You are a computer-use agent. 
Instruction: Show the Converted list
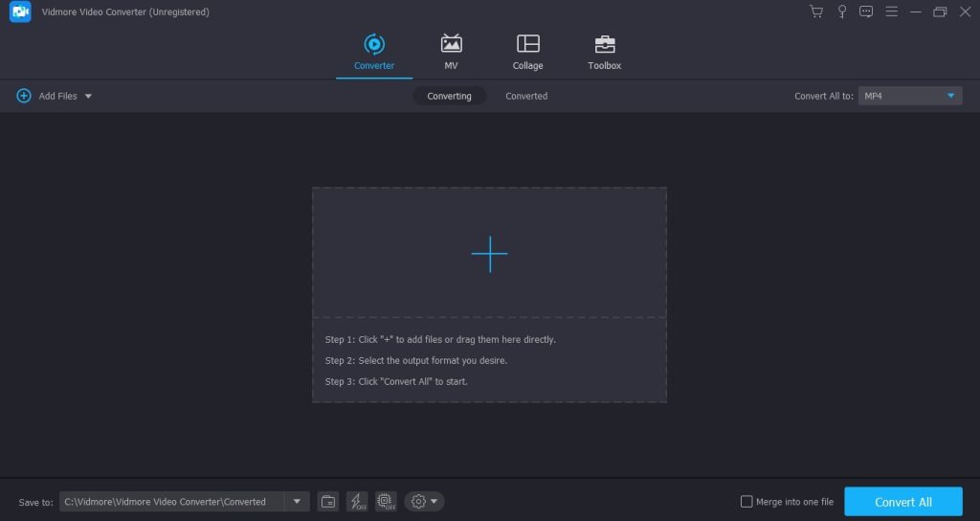click(x=526, y=96)
